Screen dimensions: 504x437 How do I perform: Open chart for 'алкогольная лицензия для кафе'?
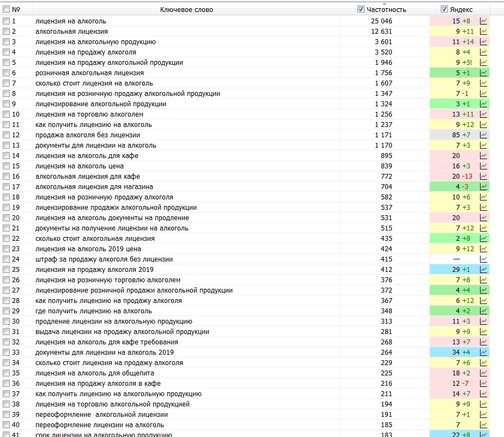(483, 176)
